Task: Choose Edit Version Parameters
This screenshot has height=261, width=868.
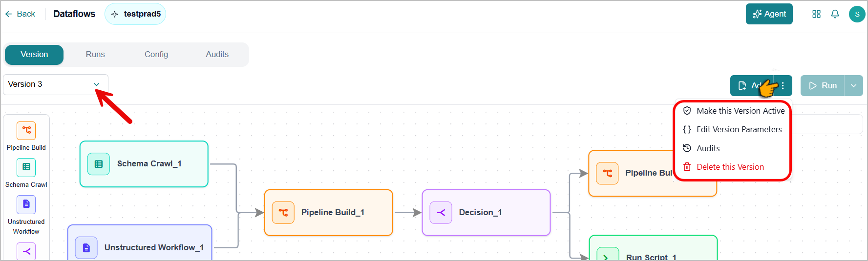Action: click(733, 129)
